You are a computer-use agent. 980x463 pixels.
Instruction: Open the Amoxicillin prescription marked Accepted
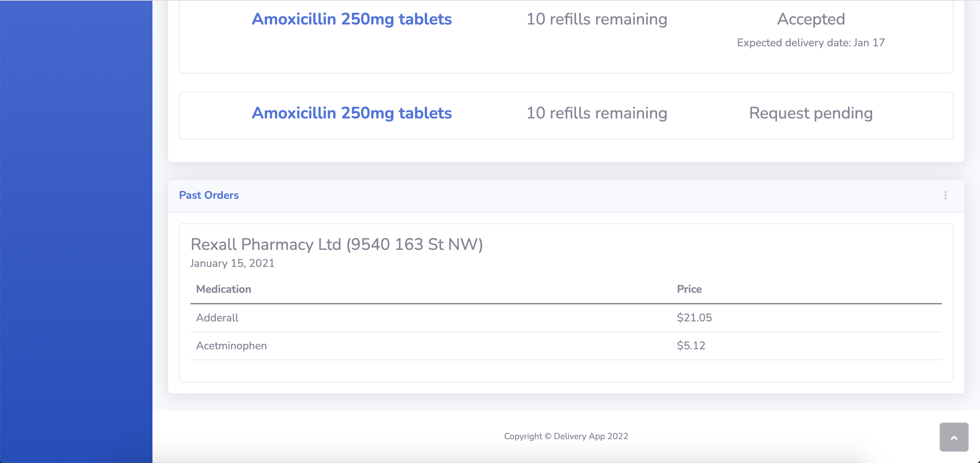pyautogui.click(x=352, y=19)
